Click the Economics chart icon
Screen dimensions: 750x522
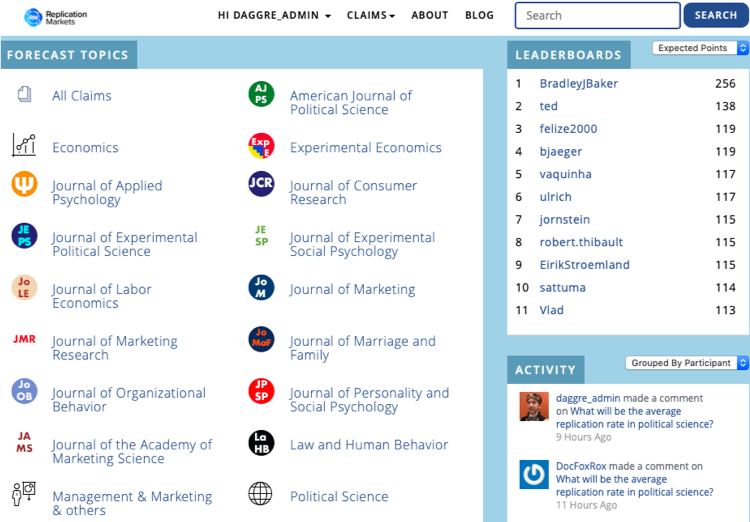tap(24, 145)
